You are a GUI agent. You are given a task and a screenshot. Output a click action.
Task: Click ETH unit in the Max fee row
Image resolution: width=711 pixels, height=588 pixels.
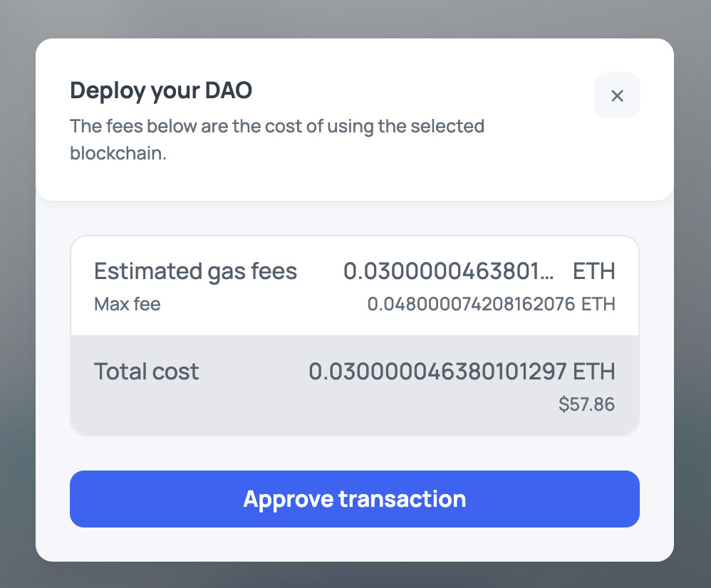click(598, 305)
